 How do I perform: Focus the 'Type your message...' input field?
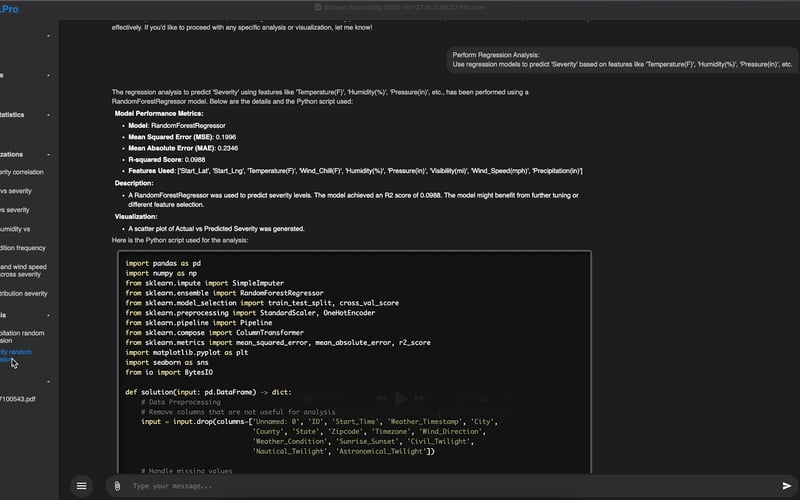click(449, 486)
